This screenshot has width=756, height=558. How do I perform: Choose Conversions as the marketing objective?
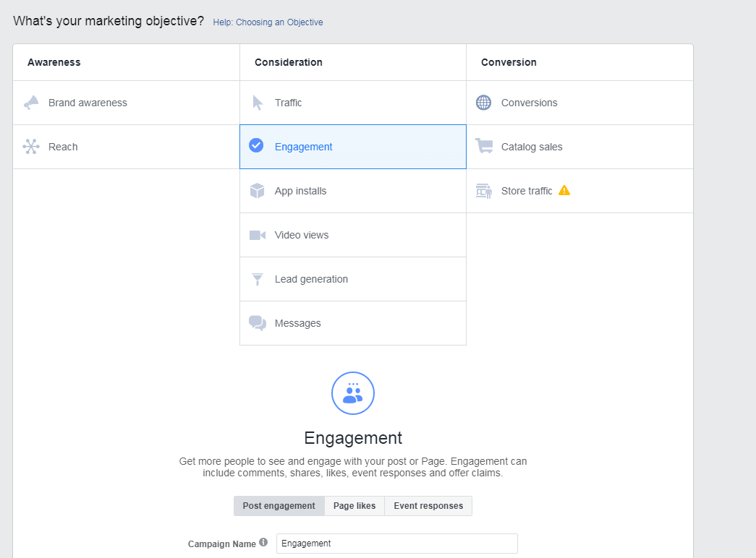(x=528, y=102)
